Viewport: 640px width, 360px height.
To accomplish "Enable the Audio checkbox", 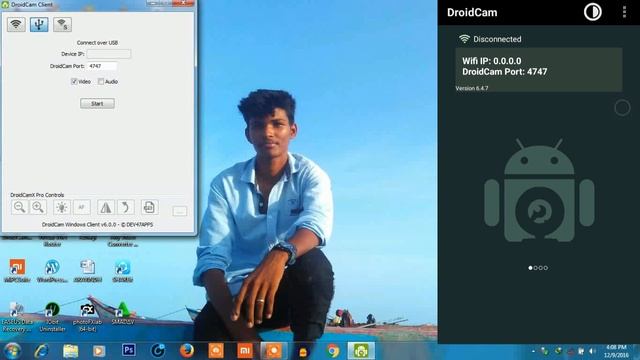I will click(x=101, y=82).
